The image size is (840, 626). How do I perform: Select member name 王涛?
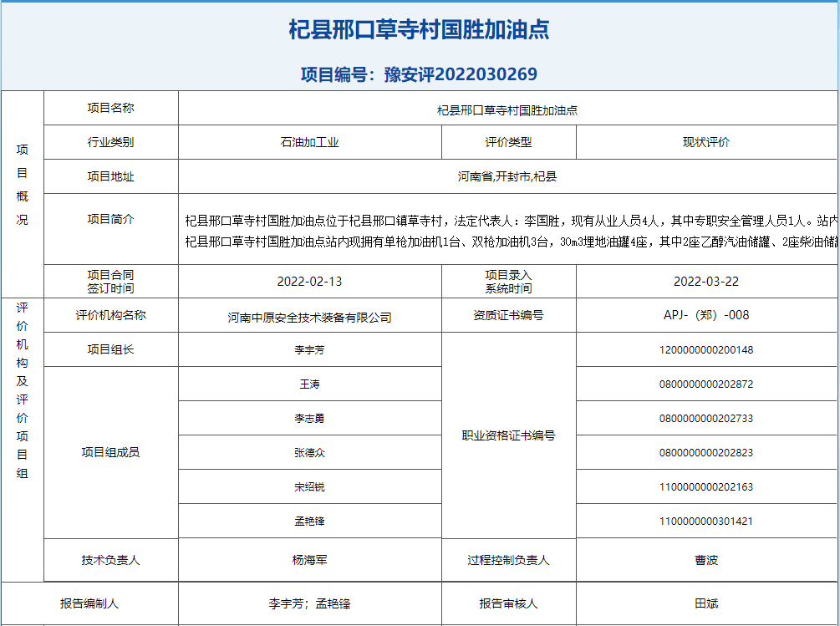click(x=309, y=384)
